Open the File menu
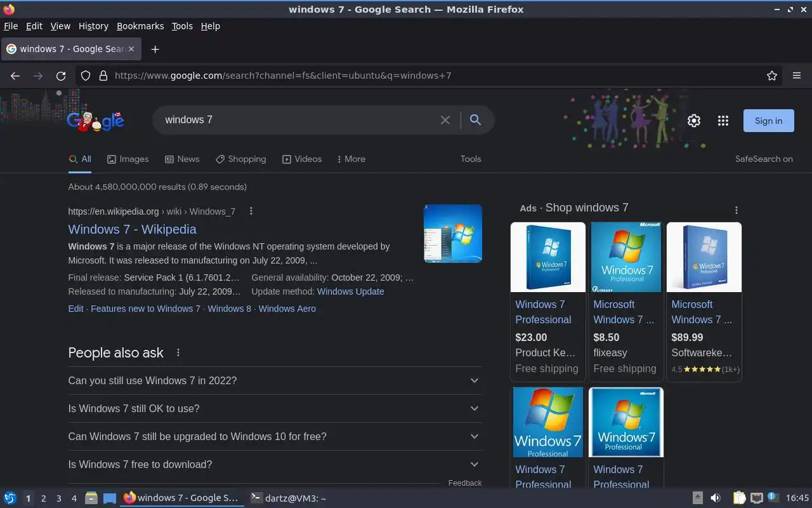The height and width of the screenshot is (508, 812). [11, 26]
